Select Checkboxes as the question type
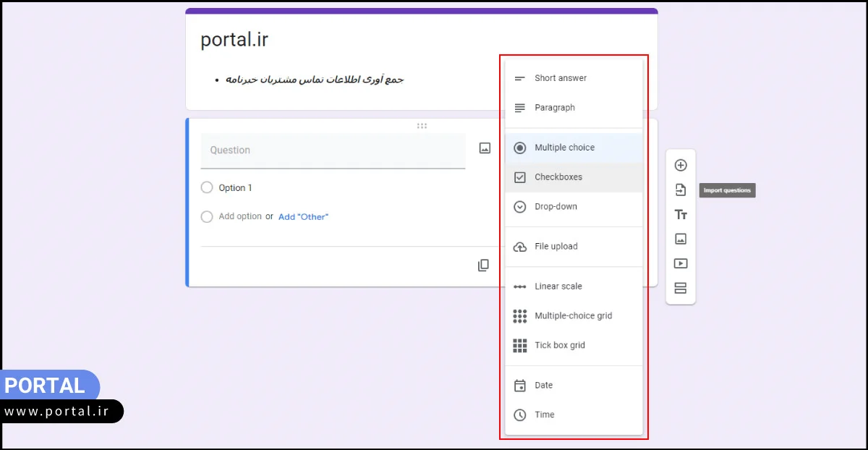Screen dimensions: 868x450 click(557, 177)
